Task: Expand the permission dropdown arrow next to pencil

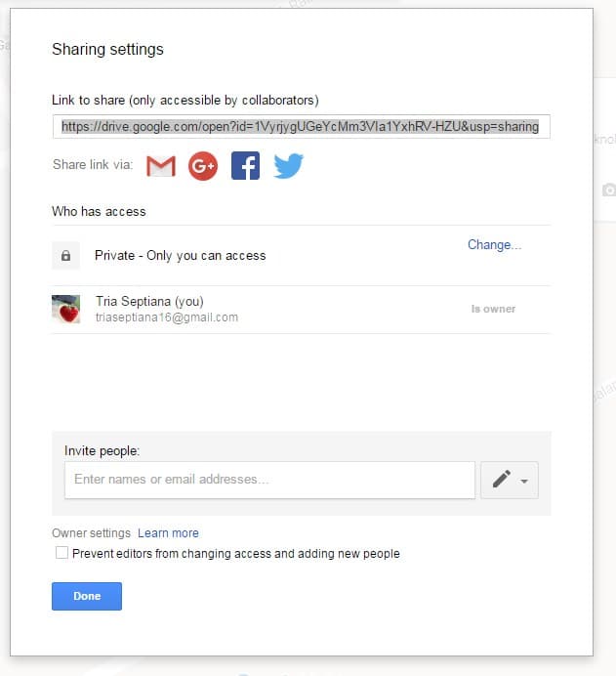Action: coord(524,482)
